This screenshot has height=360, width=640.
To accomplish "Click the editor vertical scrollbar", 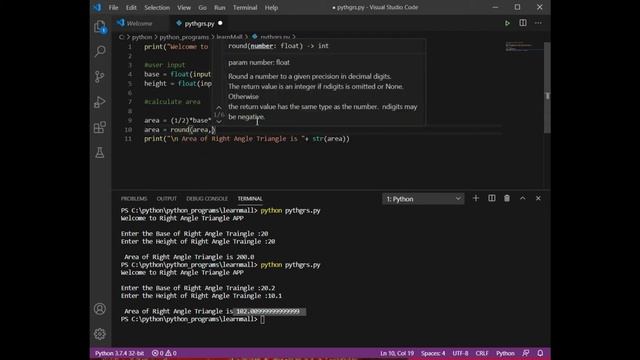I will point(547,87).
